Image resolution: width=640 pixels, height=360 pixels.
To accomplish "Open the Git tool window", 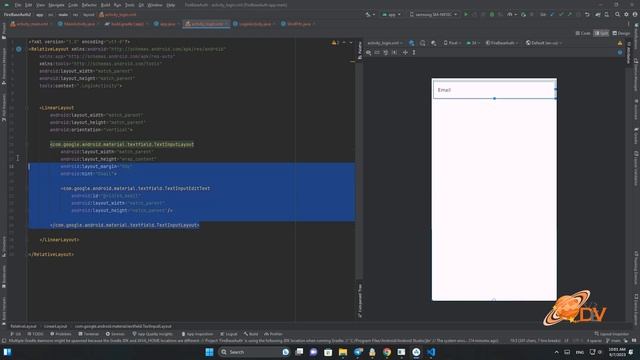I will (15, 334).
